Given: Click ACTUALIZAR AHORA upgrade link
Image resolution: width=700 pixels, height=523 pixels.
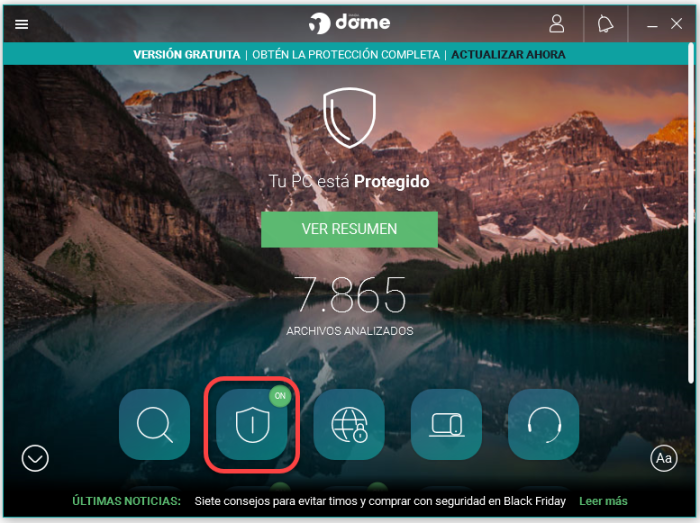Looking at the screenshot, I should click(508, 54).
